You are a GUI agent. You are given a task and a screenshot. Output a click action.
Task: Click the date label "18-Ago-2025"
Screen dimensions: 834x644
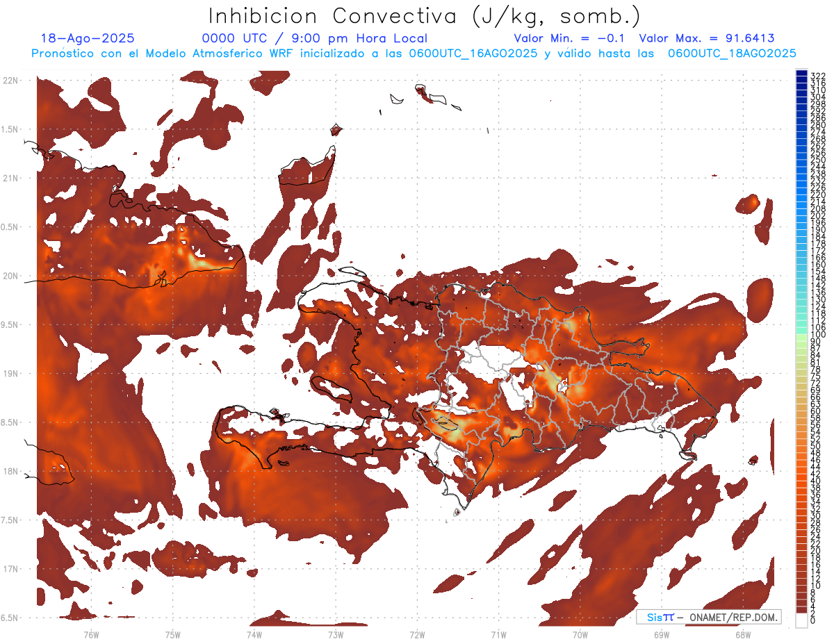click(88, 39)
